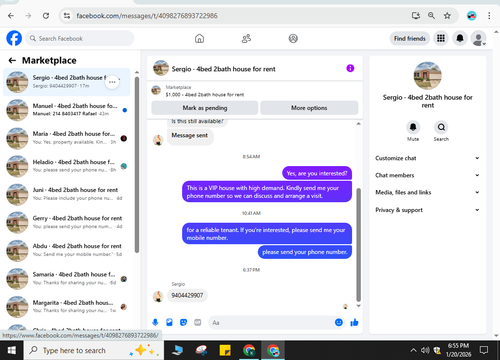Expand Chat members section

[427, 175]
